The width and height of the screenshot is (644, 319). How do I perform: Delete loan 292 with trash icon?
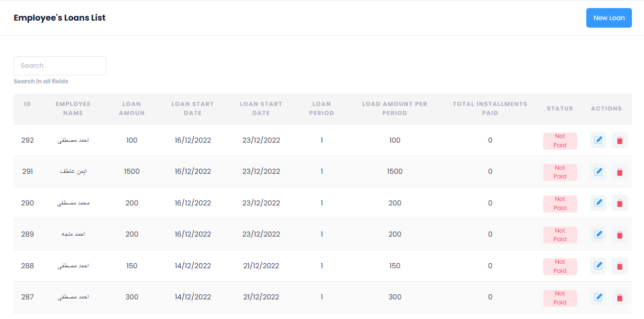click(x=619, y=140)
